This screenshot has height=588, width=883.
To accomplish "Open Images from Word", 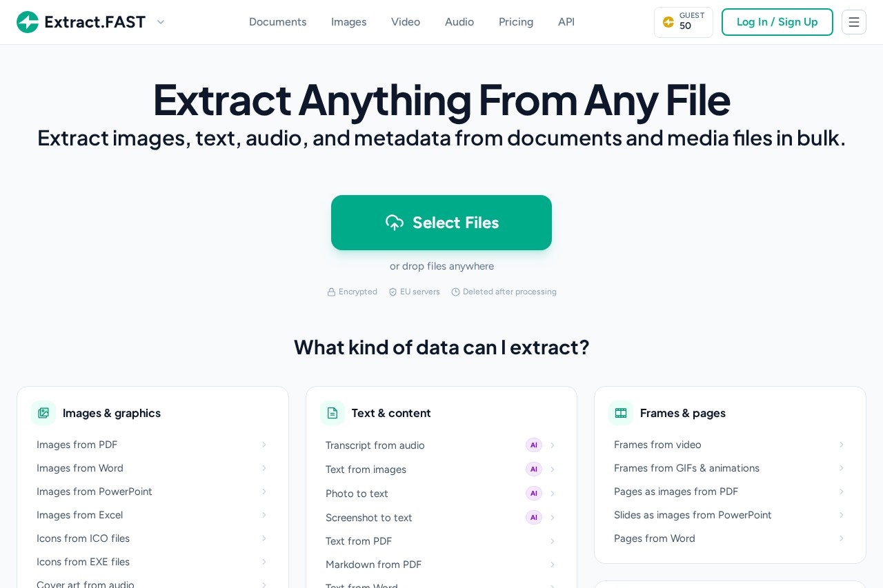I will pos(152,468).
